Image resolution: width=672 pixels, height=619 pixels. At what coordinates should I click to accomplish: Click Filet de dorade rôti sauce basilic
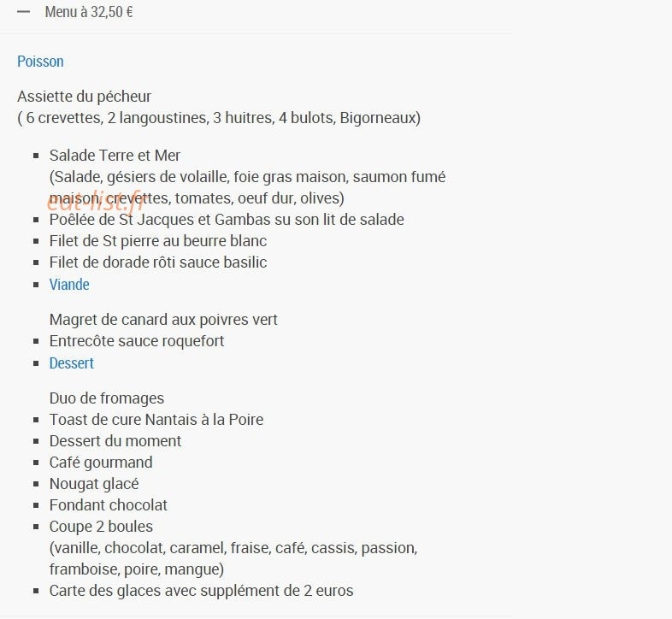(158, 262)
